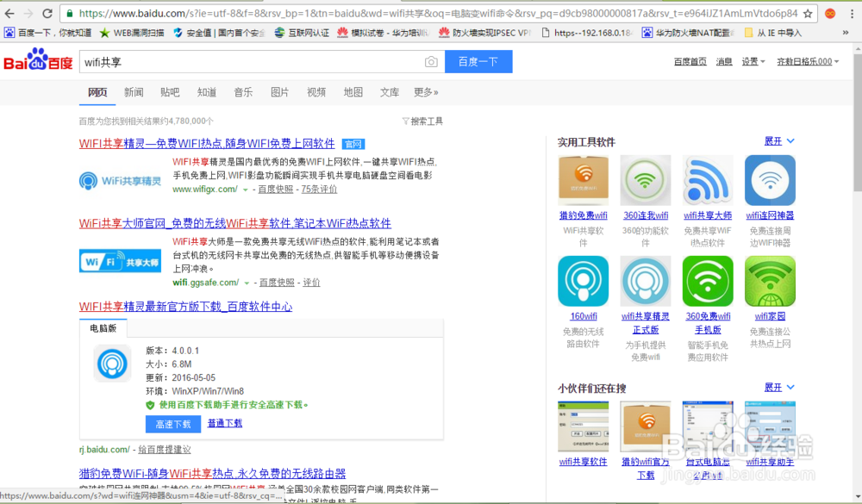Click the 360连我wifi app icon
The width and height of the screenshot is (862, 504).
[646, 180]
